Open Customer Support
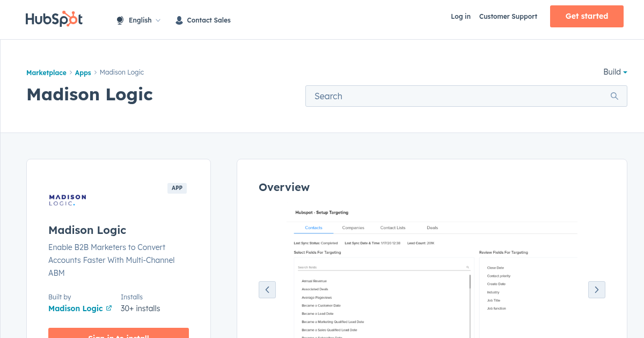This screenshot has height=338, width=644. (508, 17)
